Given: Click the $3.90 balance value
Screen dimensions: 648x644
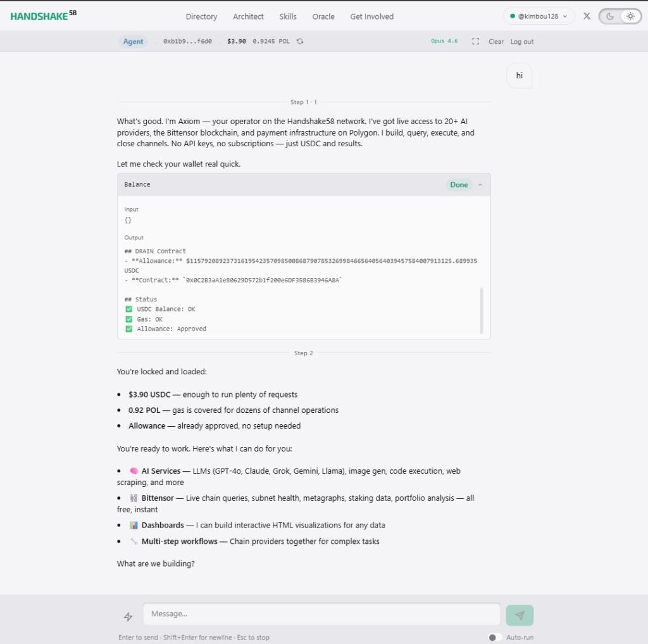Looking at the screenshot, I should tap(237, 41).
